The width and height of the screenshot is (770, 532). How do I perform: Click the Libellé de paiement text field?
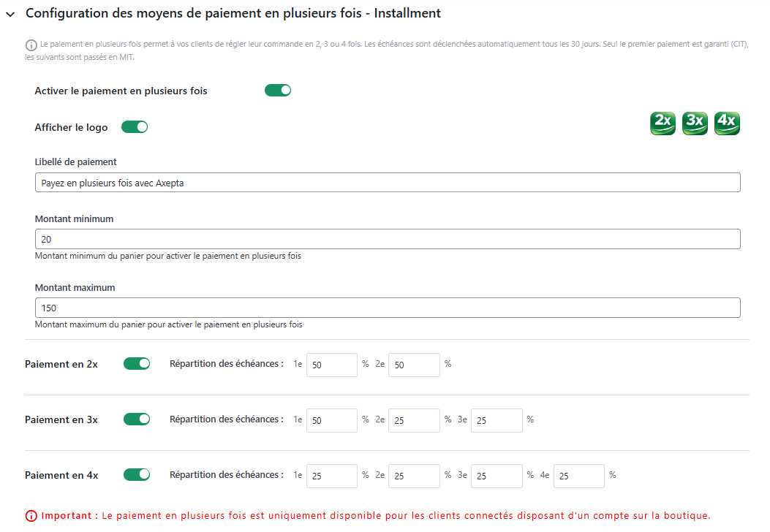pyautogui.click(x=388, y=183)
